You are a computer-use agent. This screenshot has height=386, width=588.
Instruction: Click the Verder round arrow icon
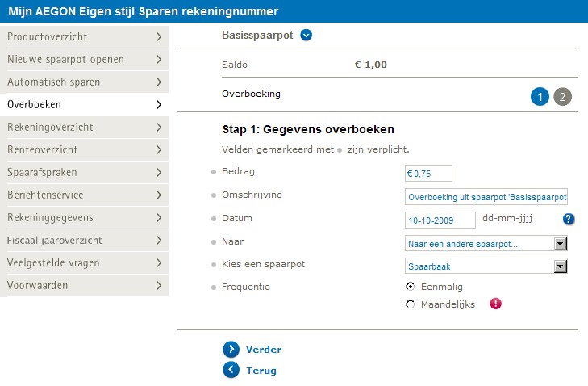point(231,349)
